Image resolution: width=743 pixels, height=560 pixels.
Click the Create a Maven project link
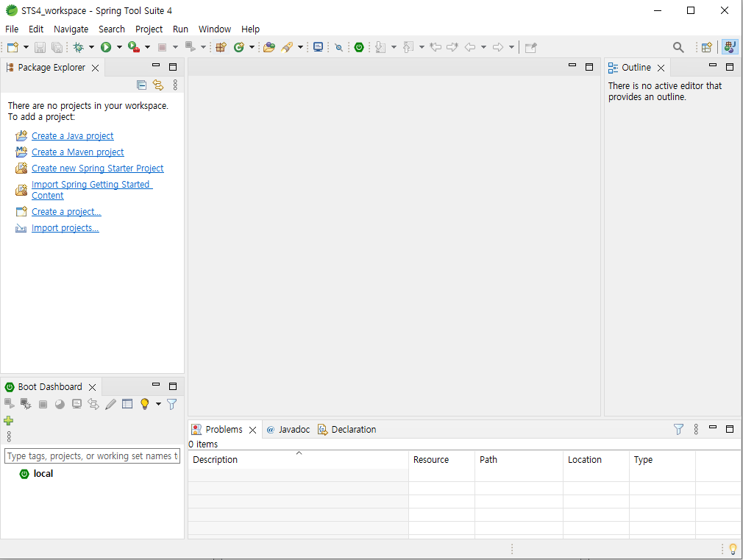[x=78, y=152]
